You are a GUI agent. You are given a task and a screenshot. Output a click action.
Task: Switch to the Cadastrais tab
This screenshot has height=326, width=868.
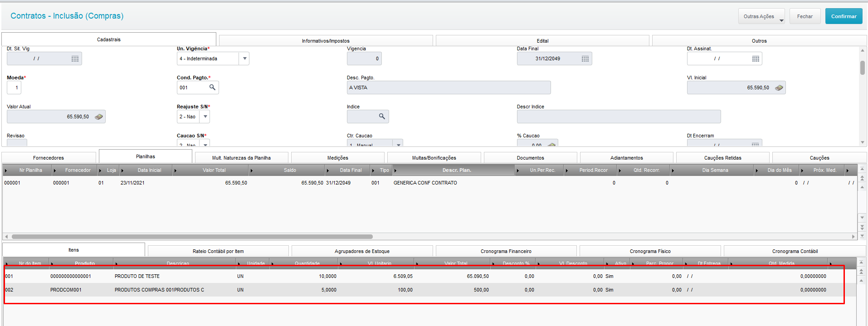[x=109, y=39]
